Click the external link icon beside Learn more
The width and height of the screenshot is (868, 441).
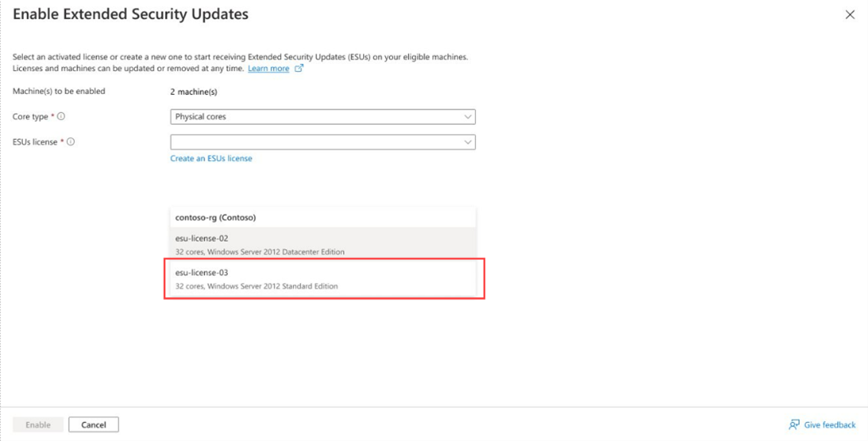pos(299,69)
